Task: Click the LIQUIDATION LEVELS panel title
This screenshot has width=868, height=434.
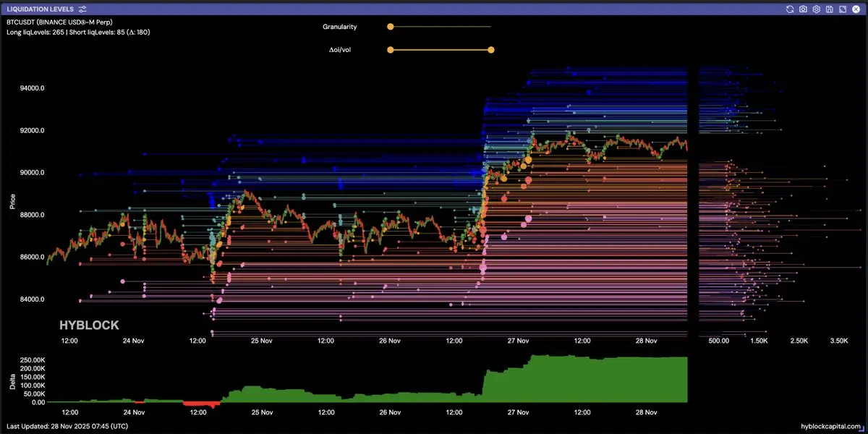Action: pos(40,9)
